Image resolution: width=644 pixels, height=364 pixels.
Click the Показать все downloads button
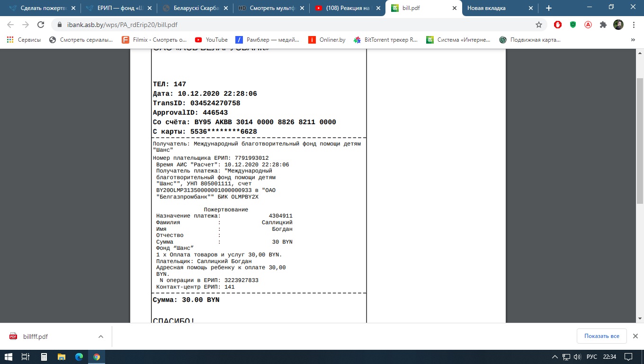pyautogui.click(x=601, y=336)
